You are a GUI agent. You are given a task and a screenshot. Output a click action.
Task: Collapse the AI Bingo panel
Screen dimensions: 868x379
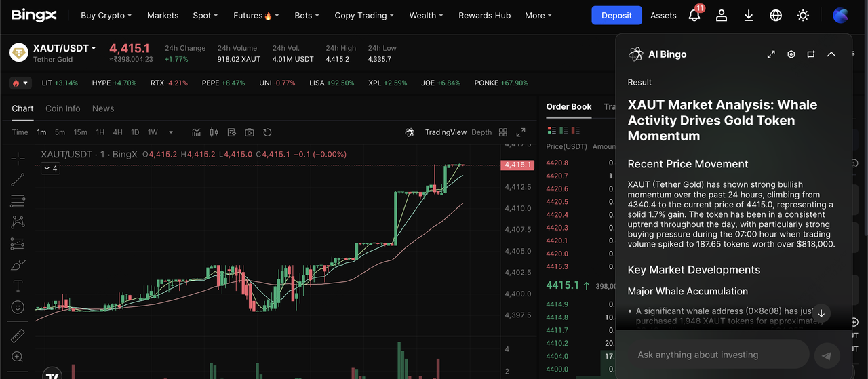click(x=831, y=54)
